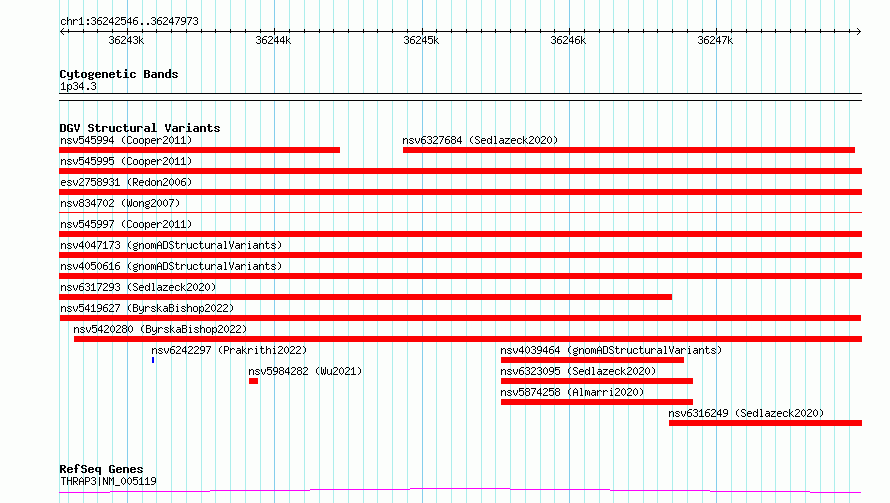Open nsv6242297 (Prakrithi2022) variant label
Screen dimensions: 890x503
click(x=229, y=350)
